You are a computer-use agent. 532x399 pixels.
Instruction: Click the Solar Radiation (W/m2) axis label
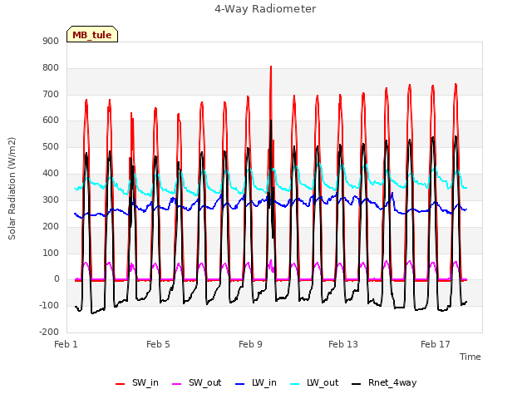point(12,189)
